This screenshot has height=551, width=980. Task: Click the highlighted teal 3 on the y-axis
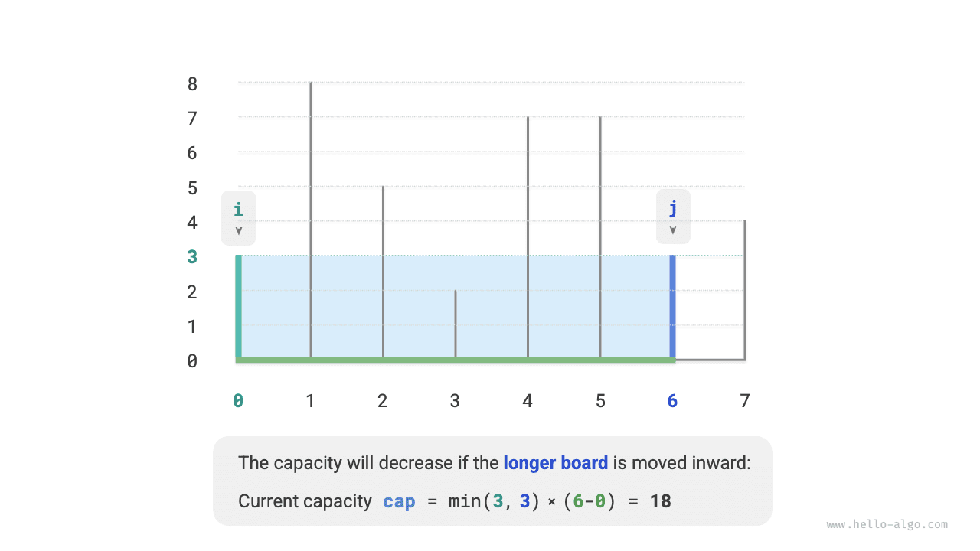pos(192,257)
